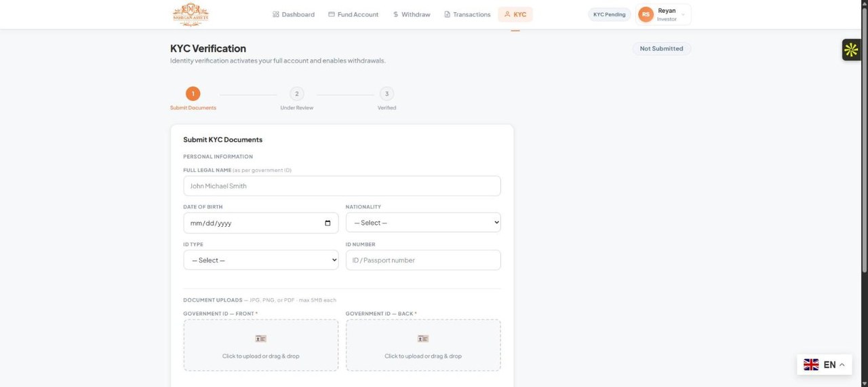
Task: Click the Investor role text
Action: [667, 19]
